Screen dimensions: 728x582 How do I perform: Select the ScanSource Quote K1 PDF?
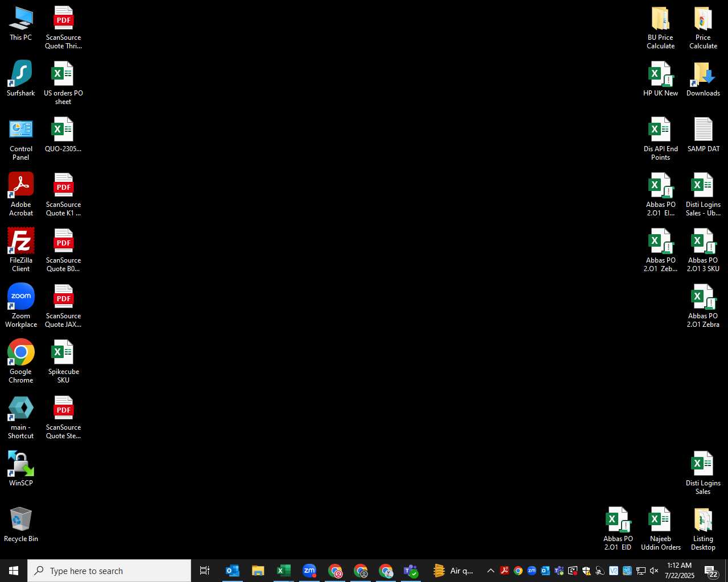(63, 195)
